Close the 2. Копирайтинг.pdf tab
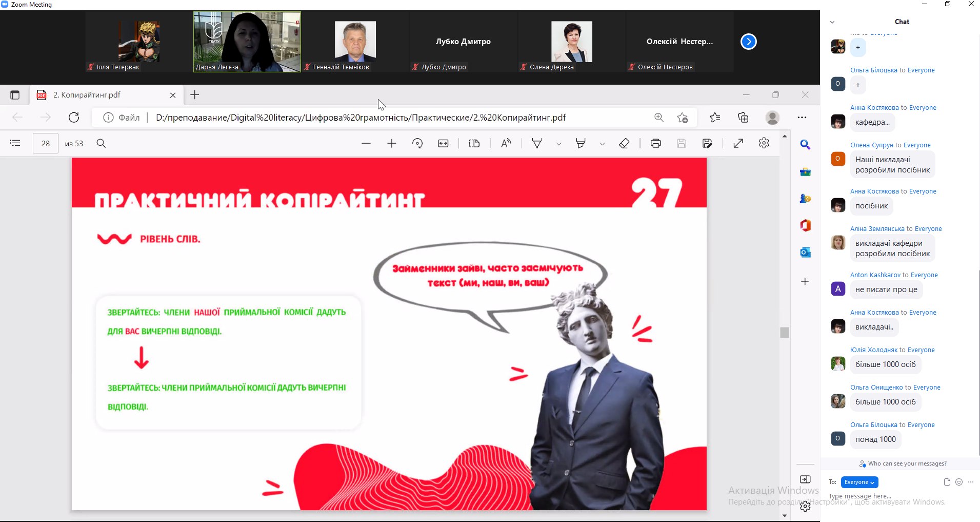Viewport: 980px width, 522px height. [x=173, y=95]
